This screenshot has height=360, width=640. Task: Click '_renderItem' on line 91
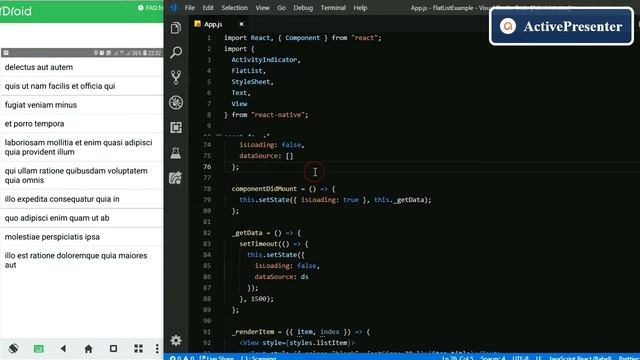click(253, 332)
